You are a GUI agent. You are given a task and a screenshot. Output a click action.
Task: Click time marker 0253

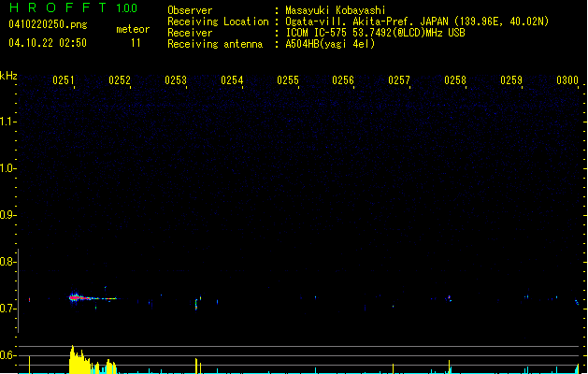(x=176, y=80)
